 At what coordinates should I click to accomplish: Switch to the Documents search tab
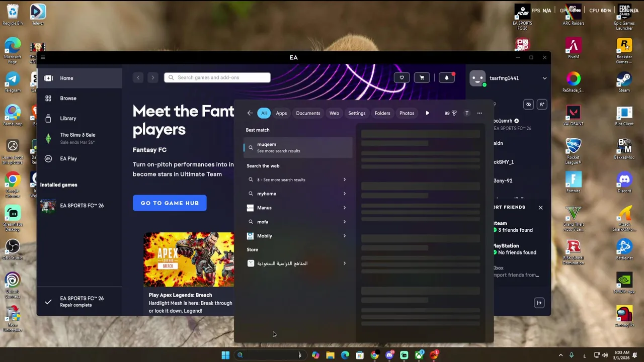point(308,113)
